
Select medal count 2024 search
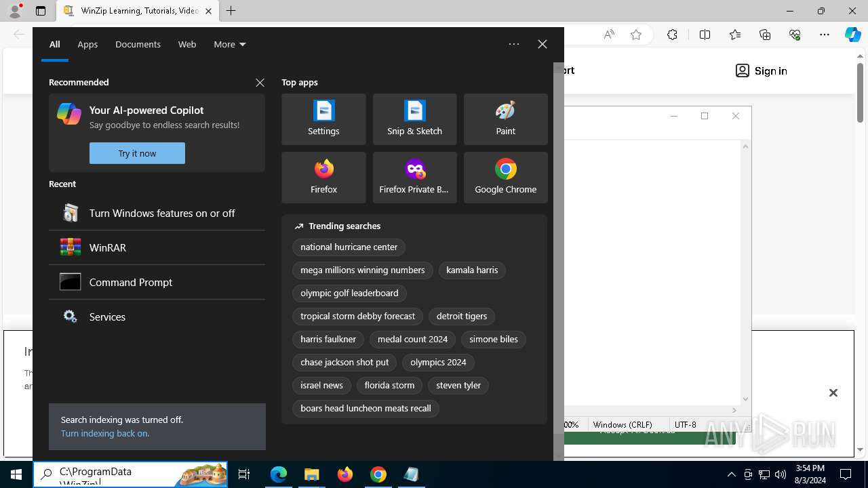(x=412, y=340)
